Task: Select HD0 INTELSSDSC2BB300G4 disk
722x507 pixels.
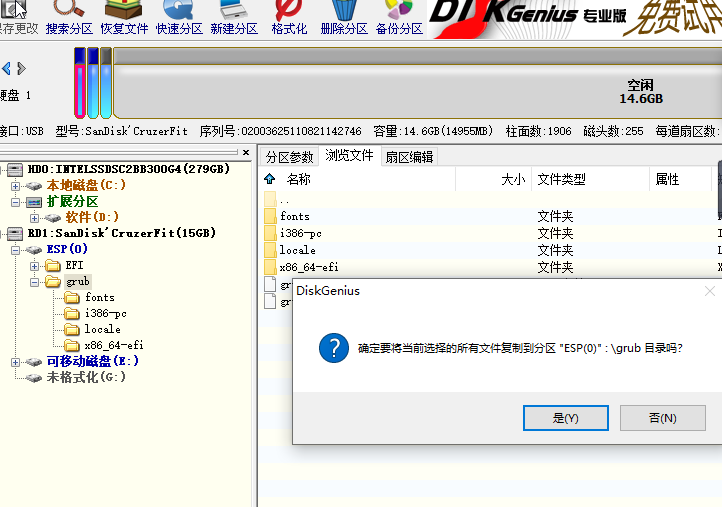Action: click(x=128, y=169)
